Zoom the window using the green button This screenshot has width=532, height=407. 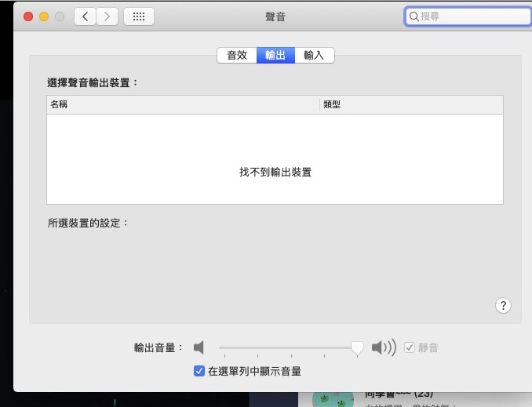pyautogui.click(x=60, y=16)
